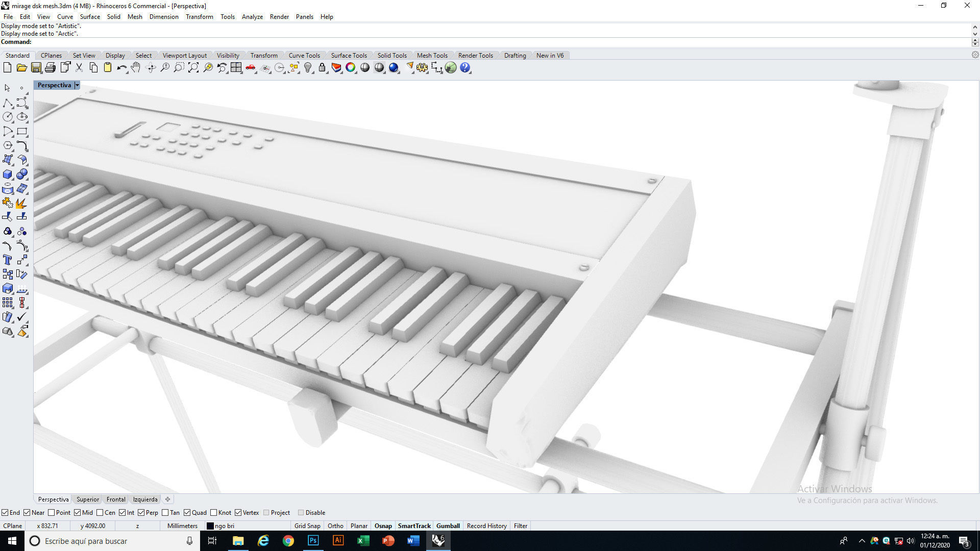Open Chrome from the Windows taskbar

point(288,541)
